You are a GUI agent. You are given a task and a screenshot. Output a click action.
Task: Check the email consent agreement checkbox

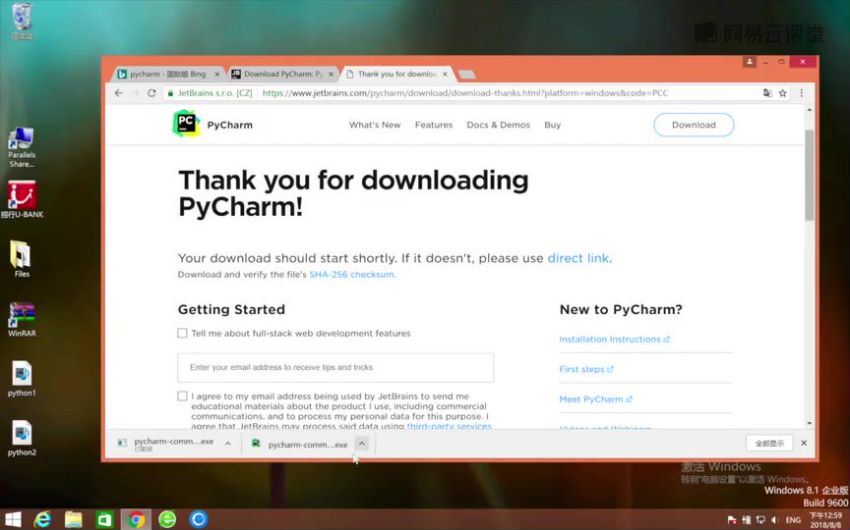coord(182,396)
